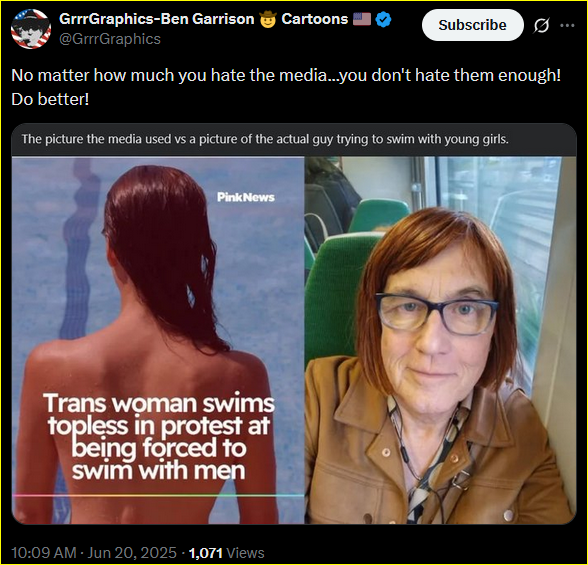Click the 'Do better!' text line

pyautogui.click(x=50, y=99)
